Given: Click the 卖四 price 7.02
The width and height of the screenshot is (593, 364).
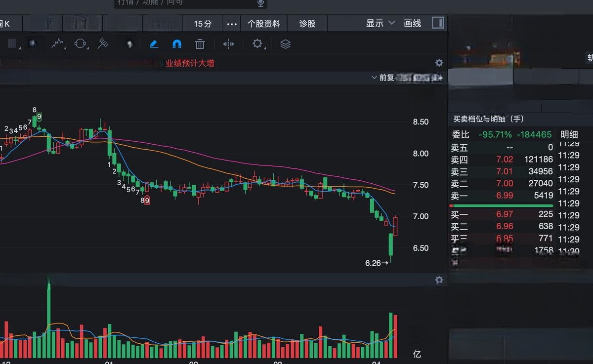Looking at the screenshot, I should coord(505,160).
